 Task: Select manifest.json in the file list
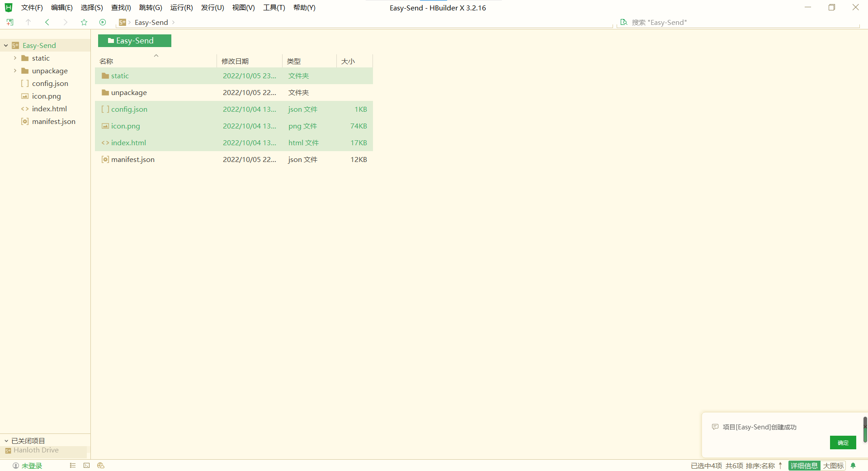click(133, 159)
